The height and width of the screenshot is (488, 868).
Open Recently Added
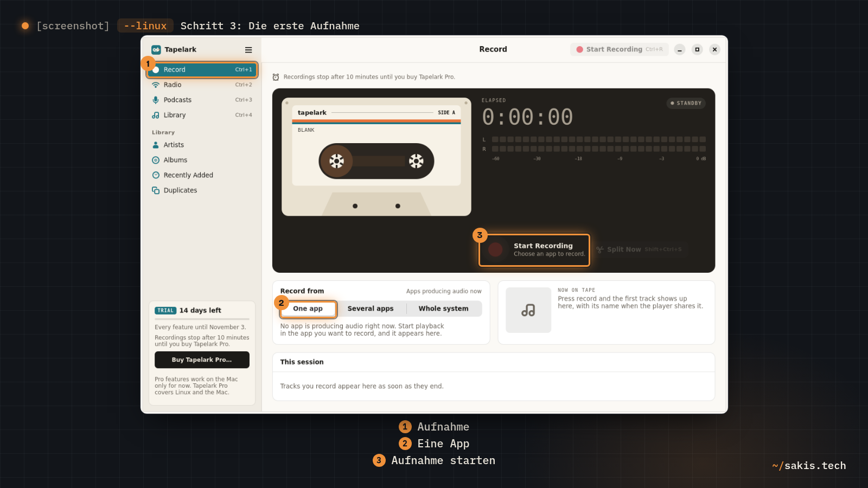(202, 175)
